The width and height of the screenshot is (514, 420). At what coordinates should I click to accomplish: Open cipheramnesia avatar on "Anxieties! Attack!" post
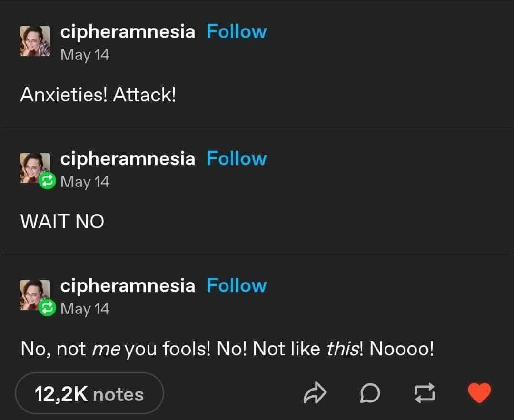(35, 41)
